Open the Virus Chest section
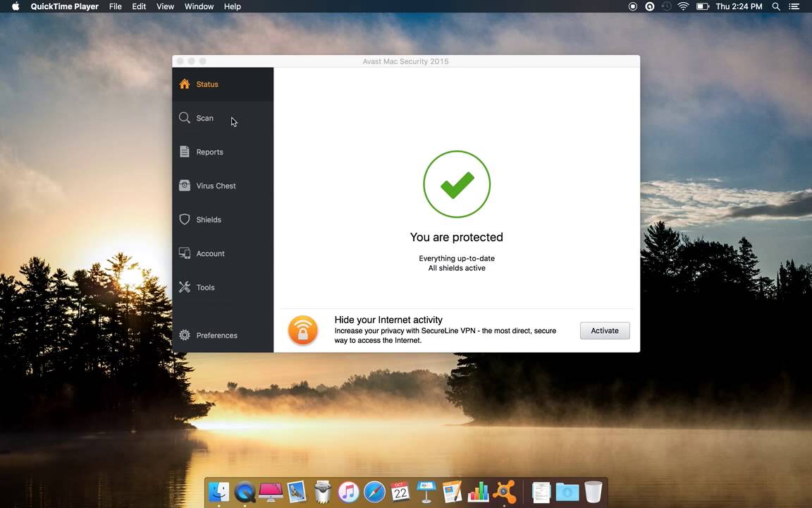Image resolution: width=812 pixels, height=508 pixels. click(x=223, y=186)
